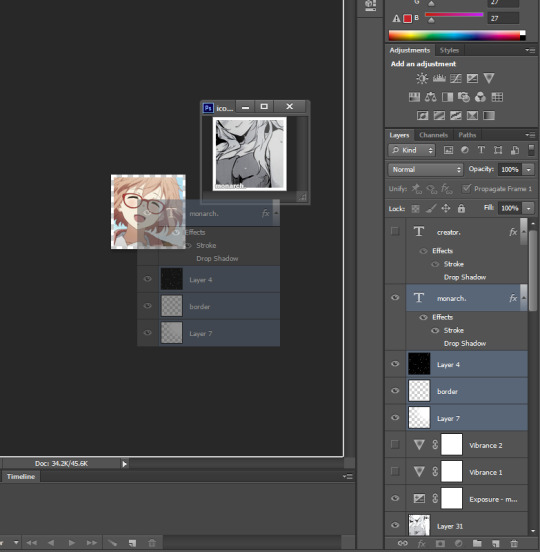The image size is (540, 552).
Task: Add a Color Balance adjustment
Action: click(x=431, y=97)
